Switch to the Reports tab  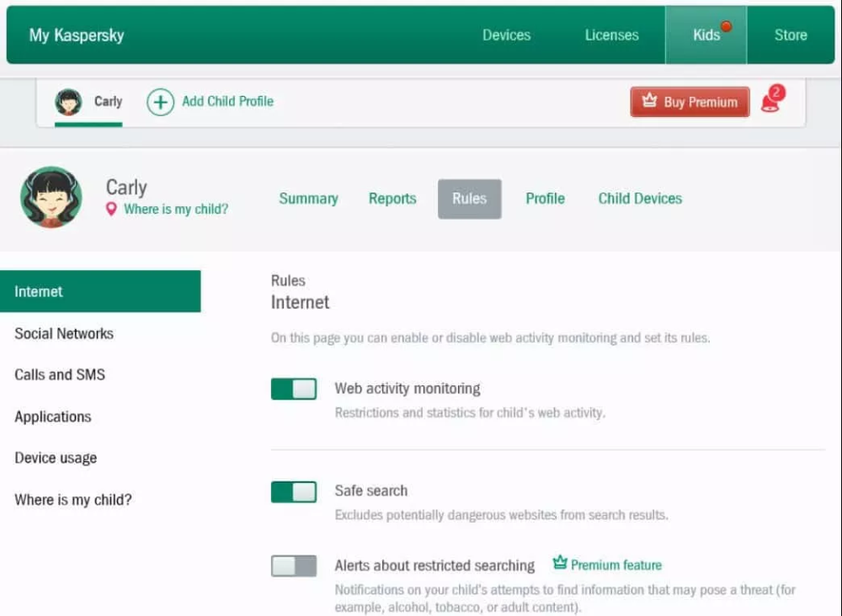(392, 199)
